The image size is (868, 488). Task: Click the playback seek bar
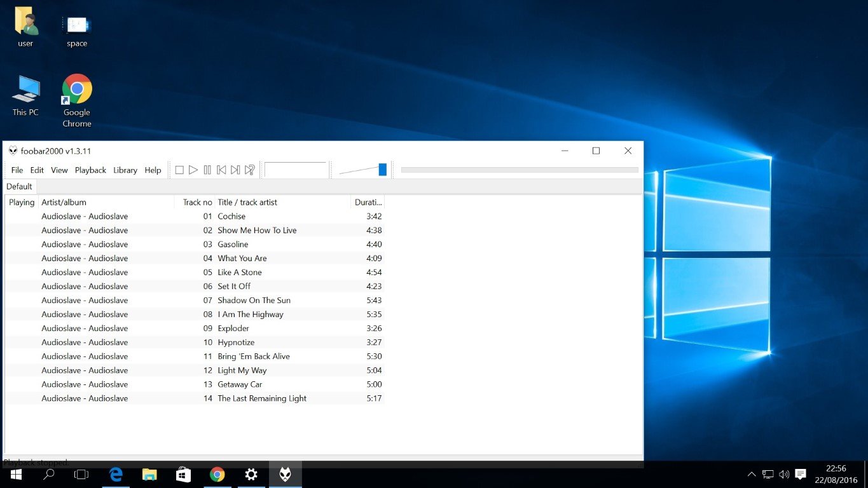pyautogui.click(x=520, y=170)
